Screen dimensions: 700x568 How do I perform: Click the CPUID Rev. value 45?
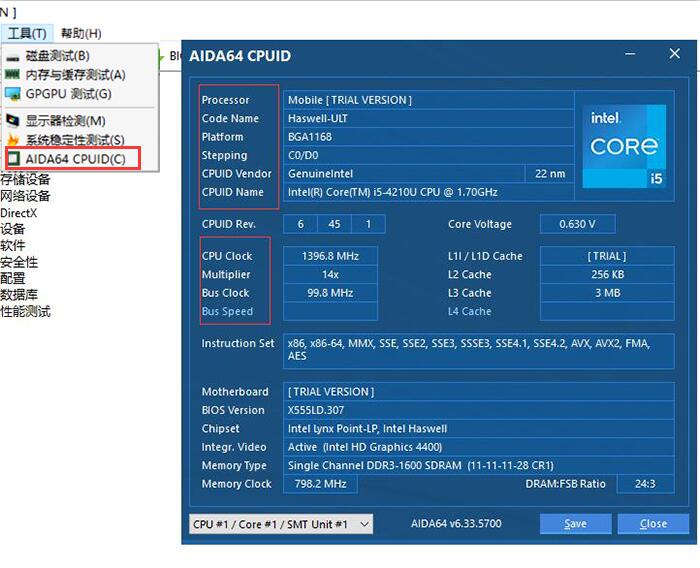coord(334,224)
